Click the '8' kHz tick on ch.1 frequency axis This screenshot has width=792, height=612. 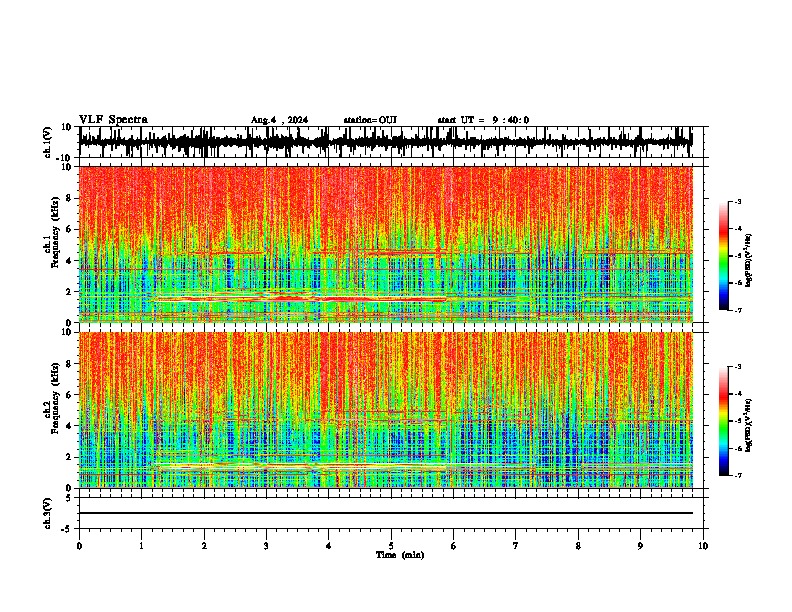(69, 198)
